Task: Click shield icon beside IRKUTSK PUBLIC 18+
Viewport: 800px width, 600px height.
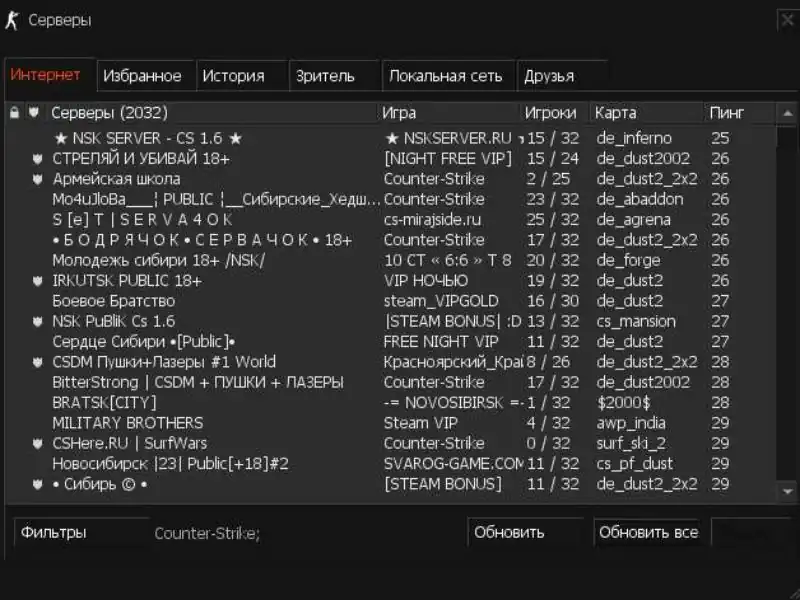Action: click(37, 281)
